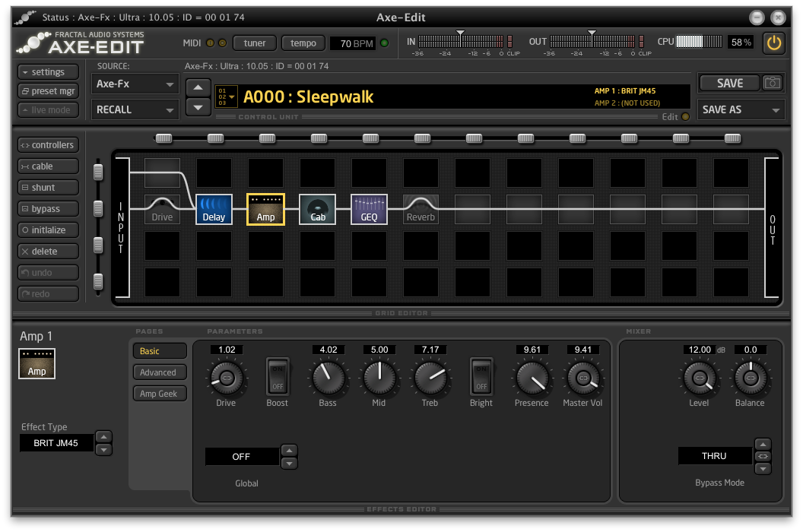Viewport: 803px width, 532px height.
Task: Step Global value up from OFF
Action: coord(290,451)
